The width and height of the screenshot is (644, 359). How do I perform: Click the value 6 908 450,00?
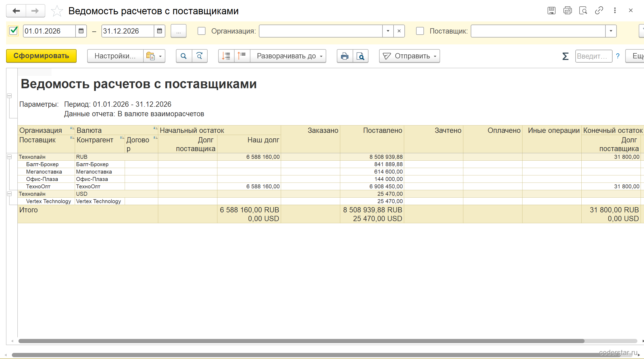(x=386, y=187)
